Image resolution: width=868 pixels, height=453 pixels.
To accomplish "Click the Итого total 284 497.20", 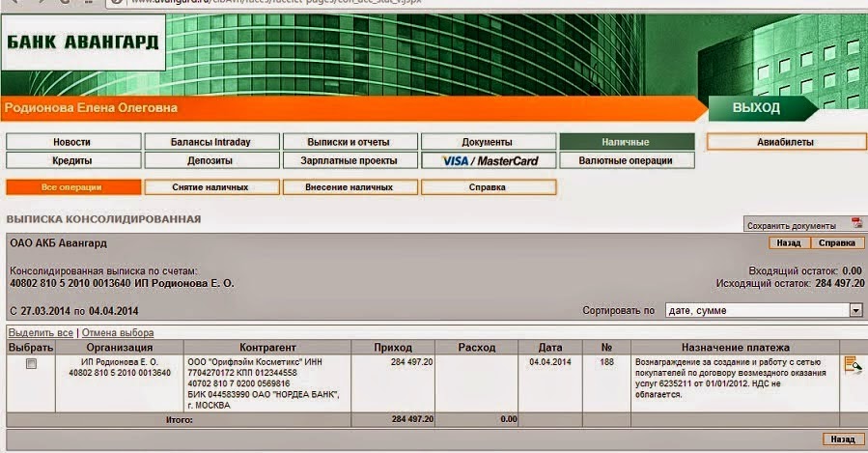I will click(x=412, y=419).
